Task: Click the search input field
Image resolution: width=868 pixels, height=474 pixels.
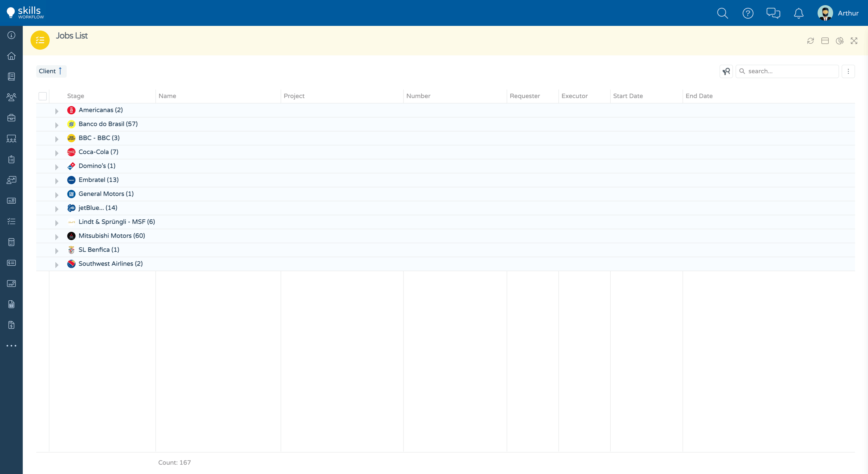Action: pyautogui.click(x=787, y=71)
